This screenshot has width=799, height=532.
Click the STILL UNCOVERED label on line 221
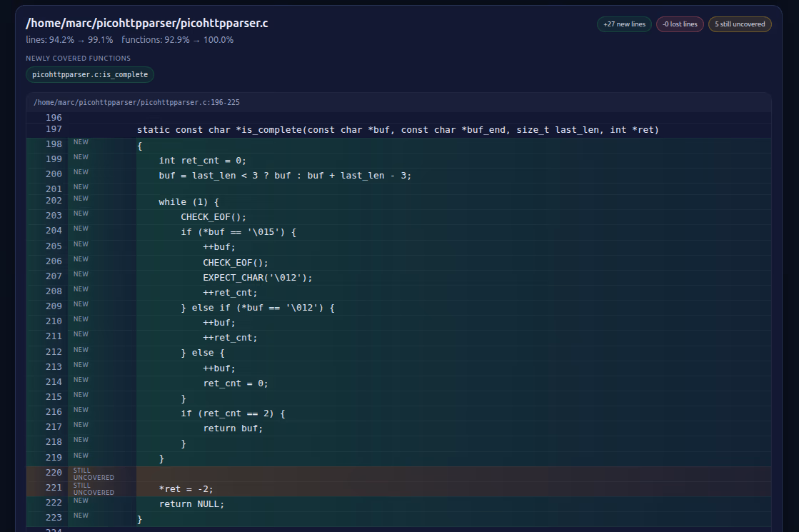[x=94, y=489]
